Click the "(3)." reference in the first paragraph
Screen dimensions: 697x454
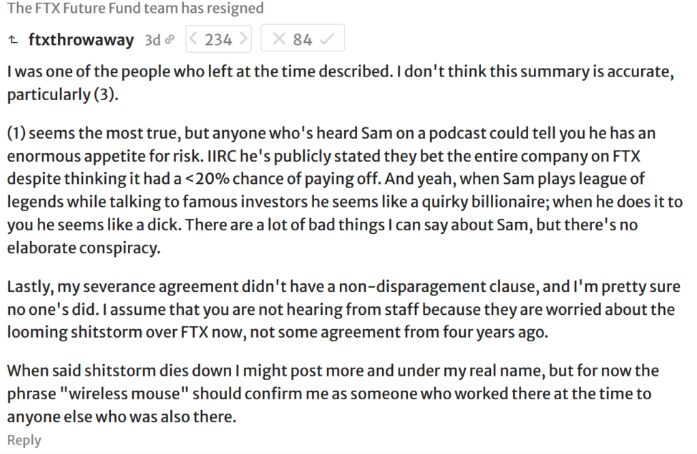tap(106, 95)
